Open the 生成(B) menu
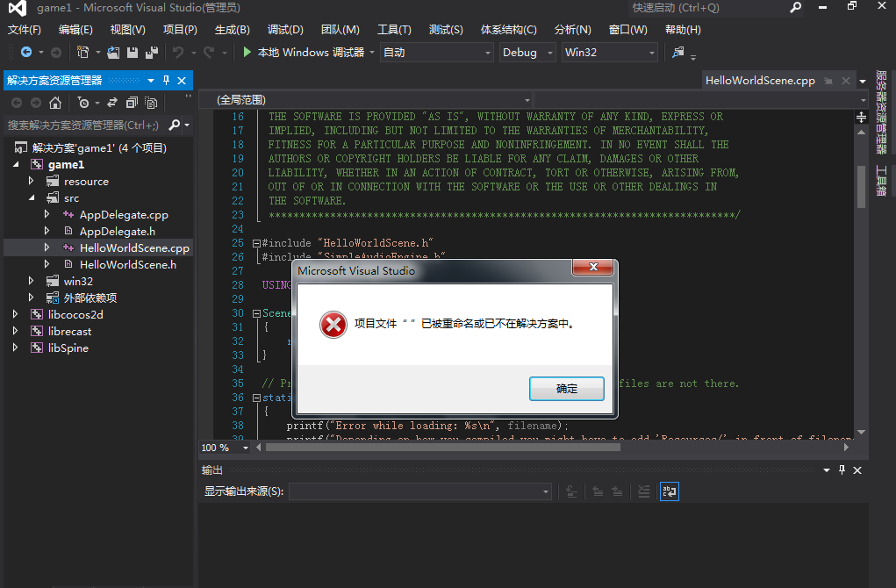Viewport: 896px width, 588px height. 232,30
